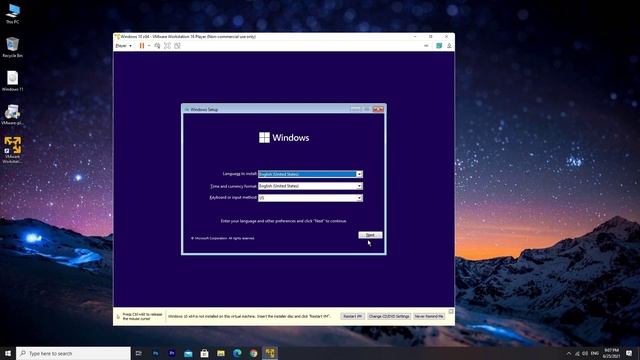Select the Windows 11 file on desktop
This screenshot has width=640, height=360.
pyautogui.click(x=12, y=81)
